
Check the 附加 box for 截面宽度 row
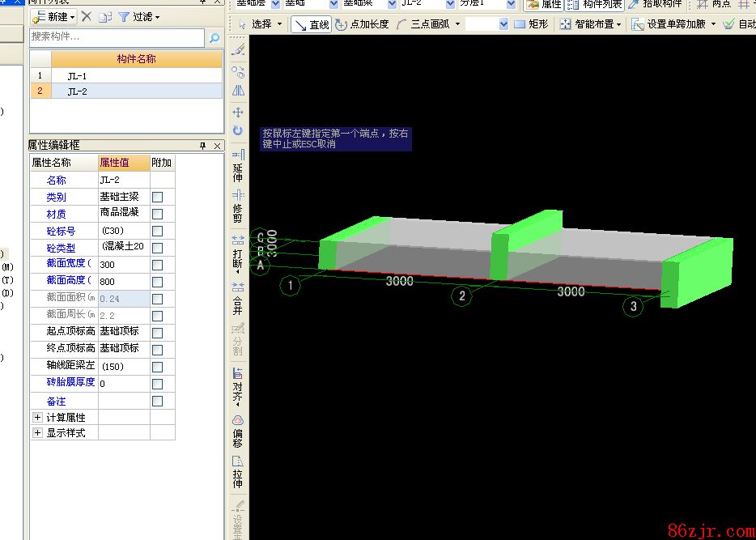click(x=158, y=265)
